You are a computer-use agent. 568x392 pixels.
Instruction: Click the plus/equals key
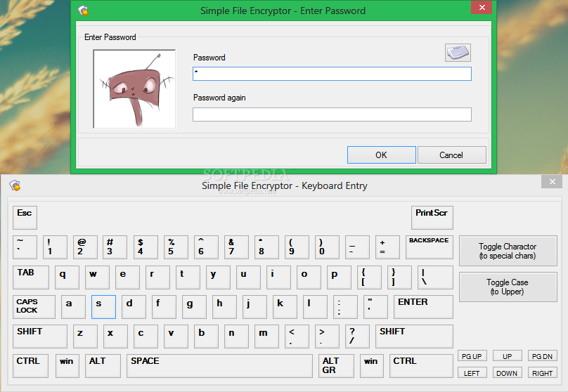pyautogui.click(x=387, y=247)
